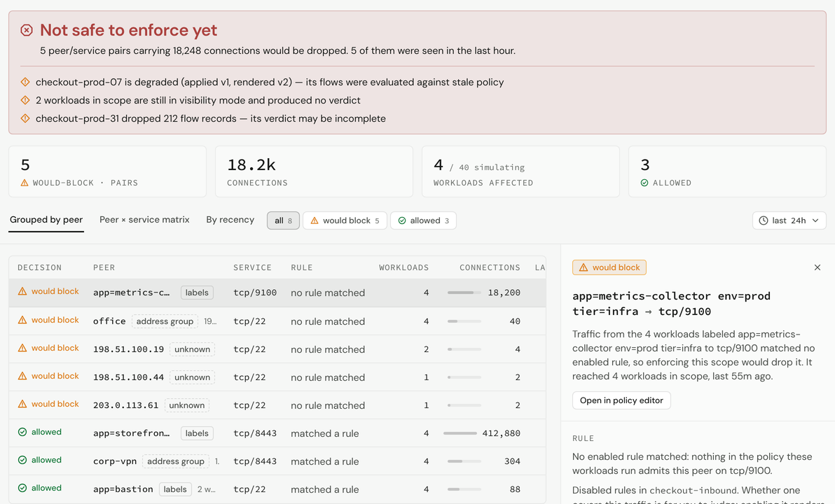Click the diamond warning icon beside checkout-prod-07 degraded
The width and height of the screenshot is (835, 504).
[x=25, y=82]
